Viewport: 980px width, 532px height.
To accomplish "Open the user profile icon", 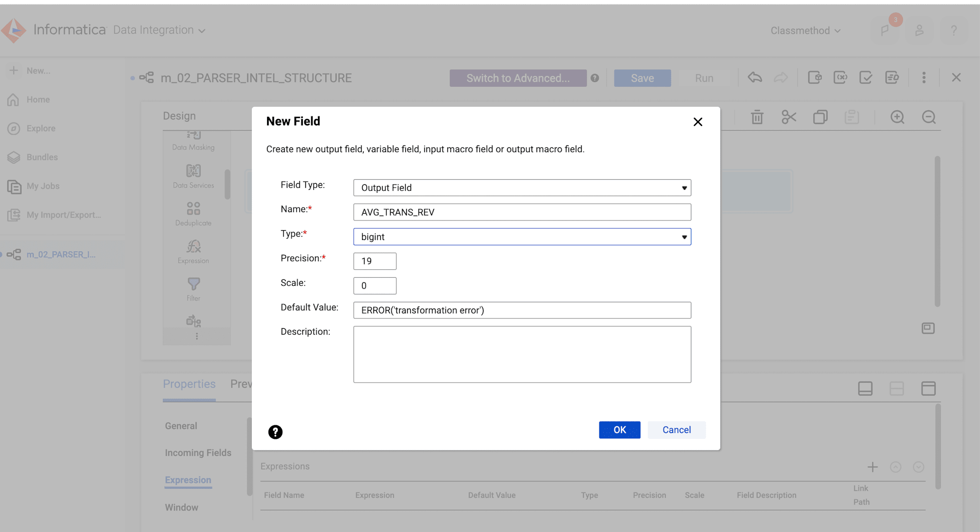I will (x=919, y=30).
